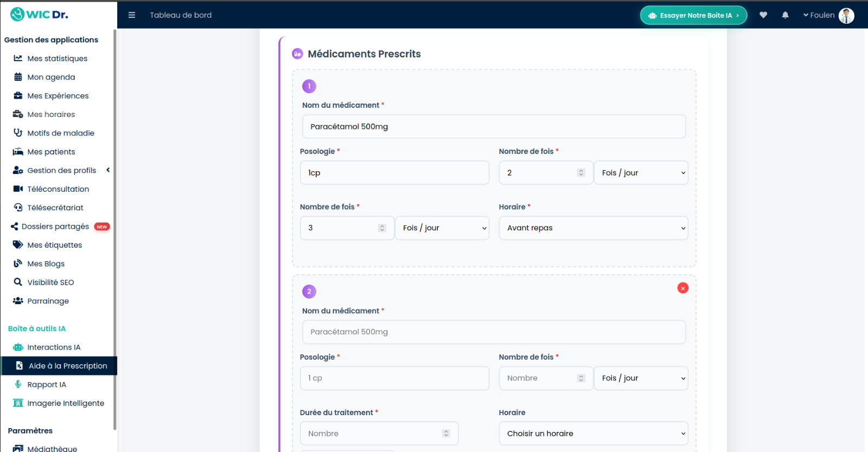The width and height of the screenshot is (868, 452).
Task: Open Mon agenda calendar icon
Action: tap(18, 77)
